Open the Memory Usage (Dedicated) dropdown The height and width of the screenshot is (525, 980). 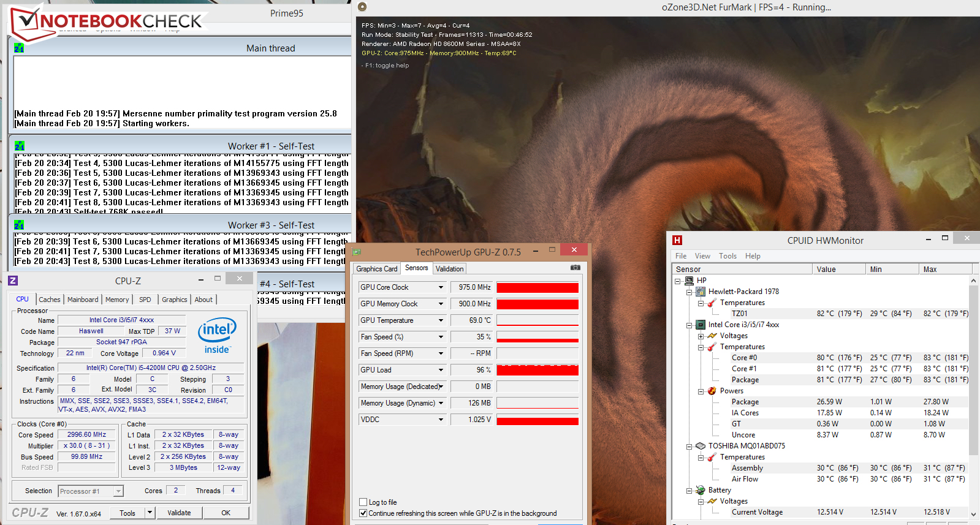pyautogui.click(x=441, y=387)
